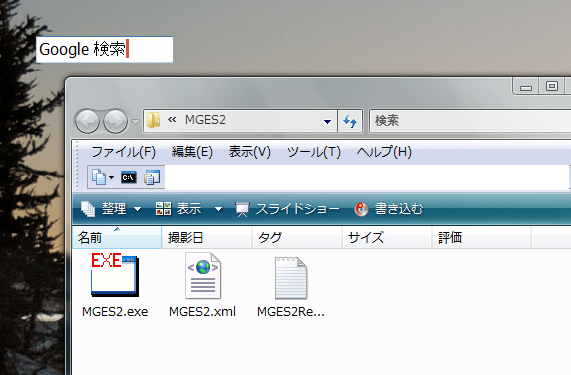Image resolution: width=571 pixels, height=375 pixels.
Task: Click the 整理 button
Action: click(x=104, y=209)
